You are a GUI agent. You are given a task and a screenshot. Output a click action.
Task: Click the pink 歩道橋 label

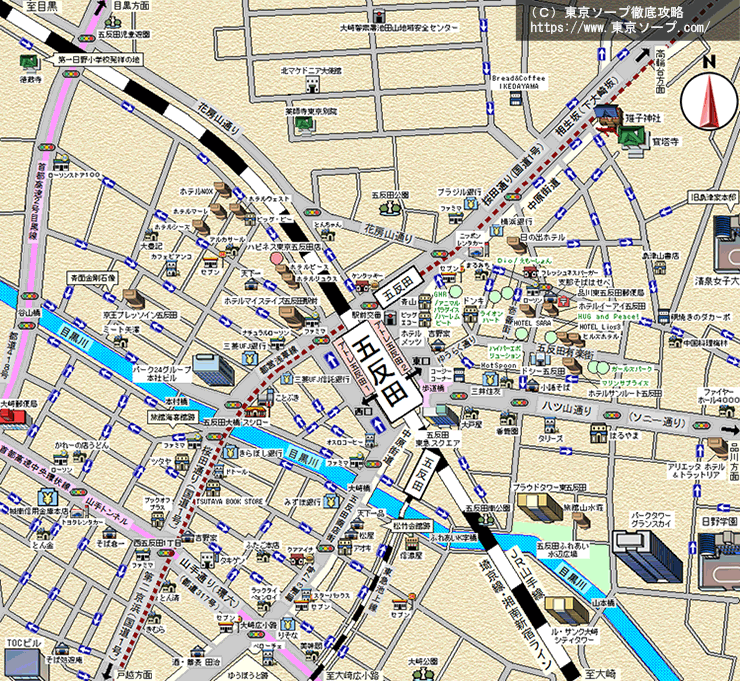[433, 388]
